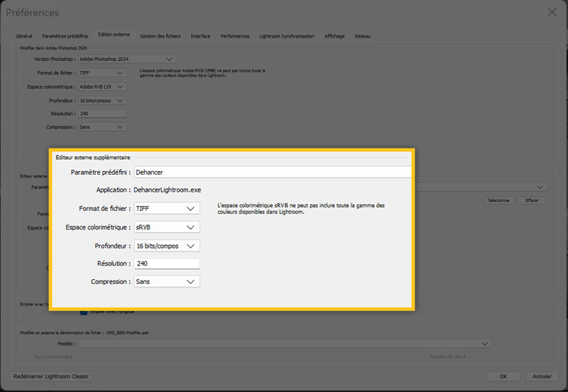Click the Modifier dans Adobe Photoshop 2024 heading

53,48
